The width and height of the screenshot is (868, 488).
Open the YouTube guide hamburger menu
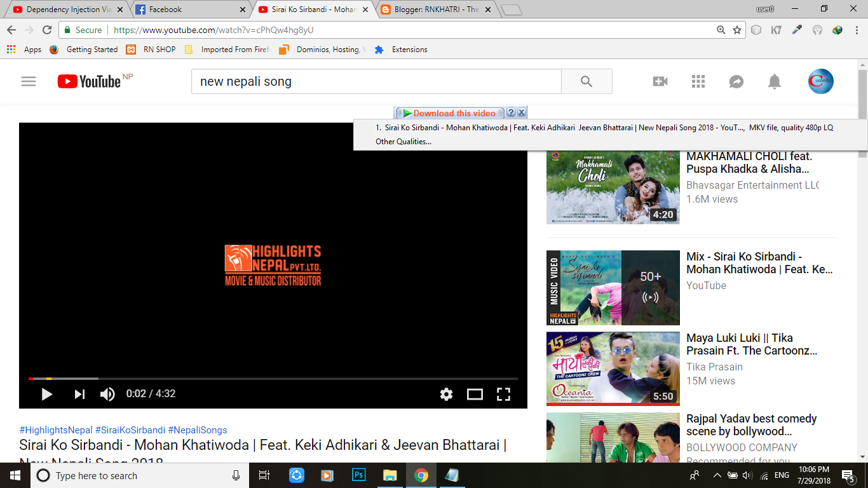pos(29,81)
